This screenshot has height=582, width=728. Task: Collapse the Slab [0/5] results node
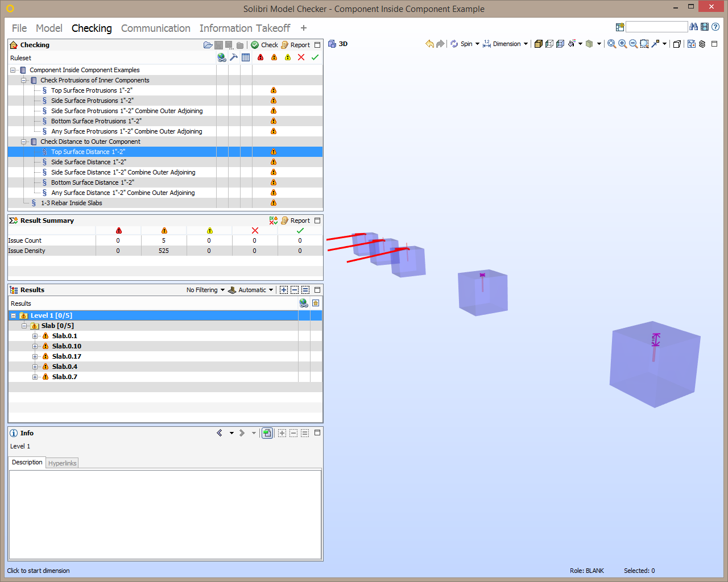[x=24, y=326]
